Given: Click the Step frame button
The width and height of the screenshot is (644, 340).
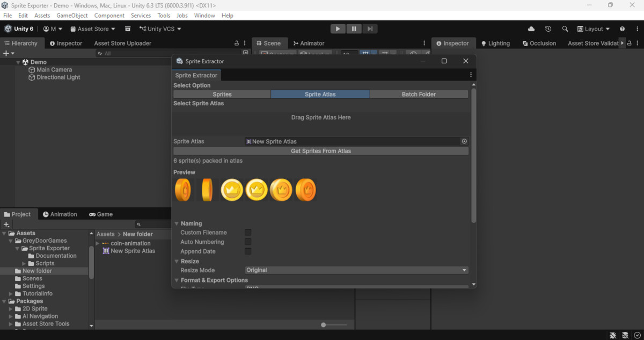Looking at the screenshot, I should coord(370,29).
